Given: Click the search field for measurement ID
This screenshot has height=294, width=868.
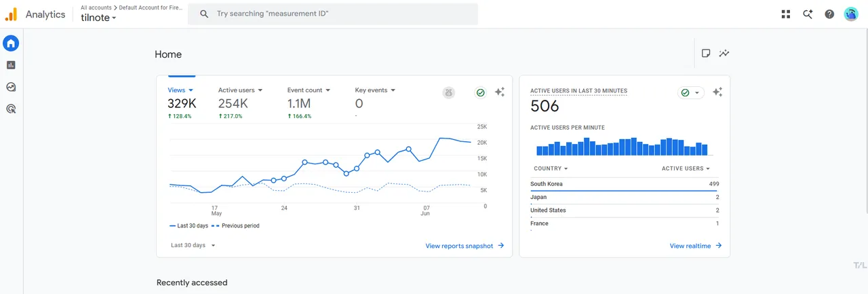Looking at the screenshot, I should click(333, 14).
